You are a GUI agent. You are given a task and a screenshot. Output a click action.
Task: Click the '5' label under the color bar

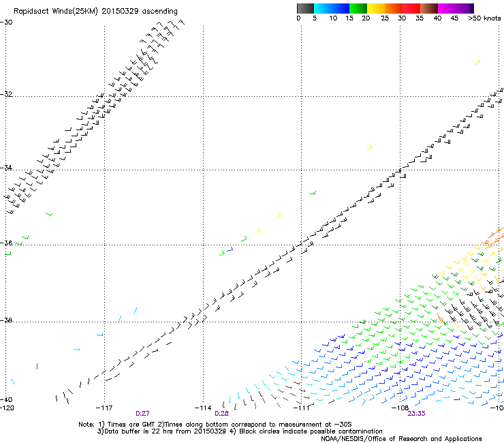(x=315, y=18)
